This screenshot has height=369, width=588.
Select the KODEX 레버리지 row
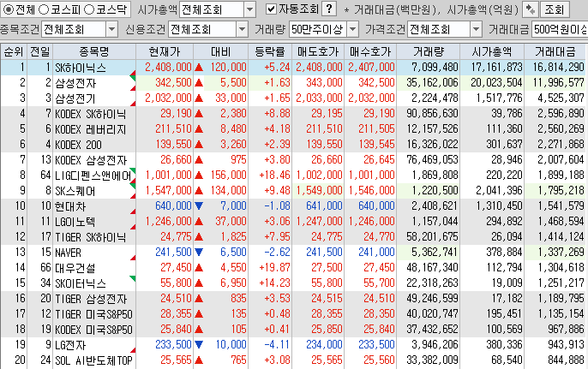tap(294, 129)
